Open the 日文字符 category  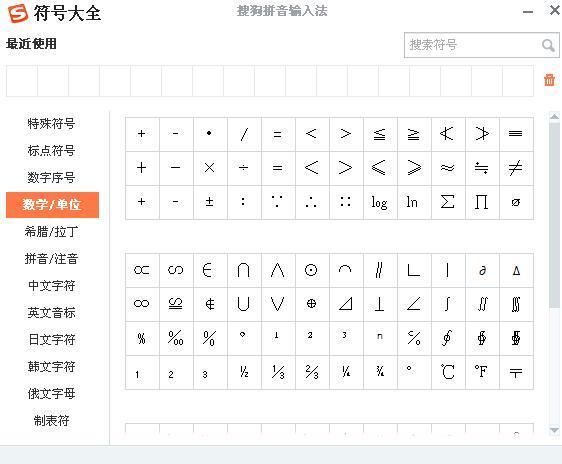52,339
